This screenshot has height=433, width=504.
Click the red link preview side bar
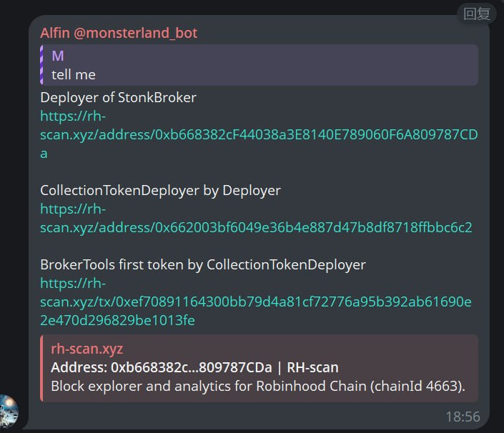pyautogui.click(x=41, y=368)
